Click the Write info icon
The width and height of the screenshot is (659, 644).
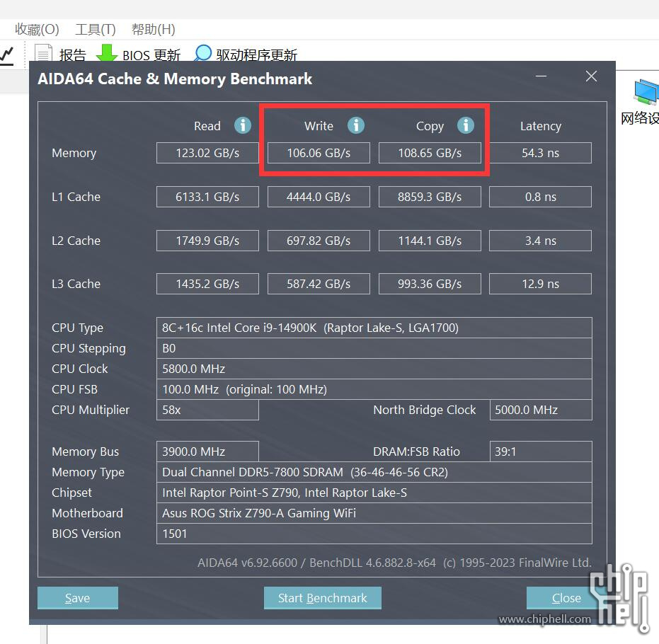356,125
